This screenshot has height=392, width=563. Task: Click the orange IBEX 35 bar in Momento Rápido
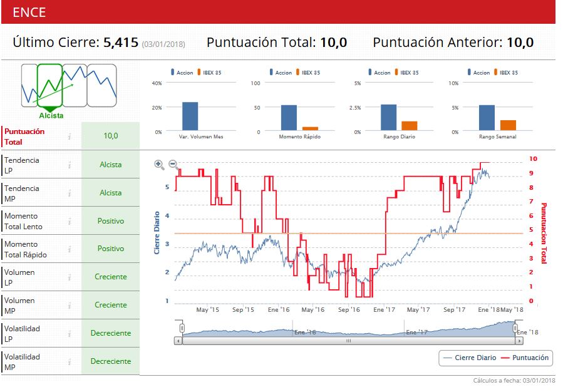click(310, 128)
